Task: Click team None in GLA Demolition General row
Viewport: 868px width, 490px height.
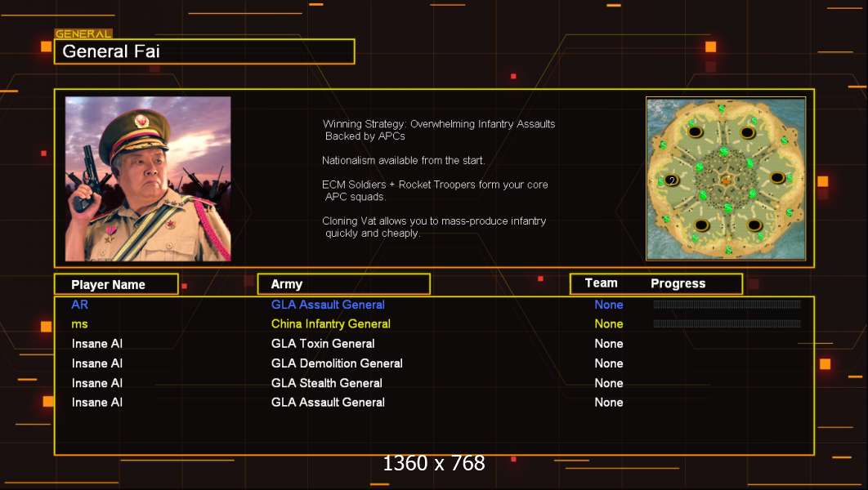Action: [x=608, y=363]
